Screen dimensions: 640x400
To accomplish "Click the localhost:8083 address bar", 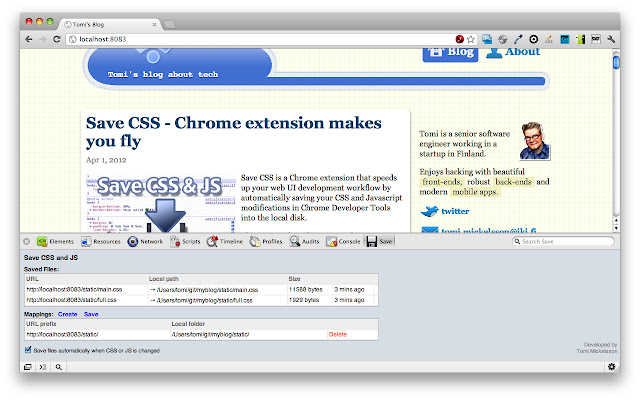I will click(x=261, y=39).
